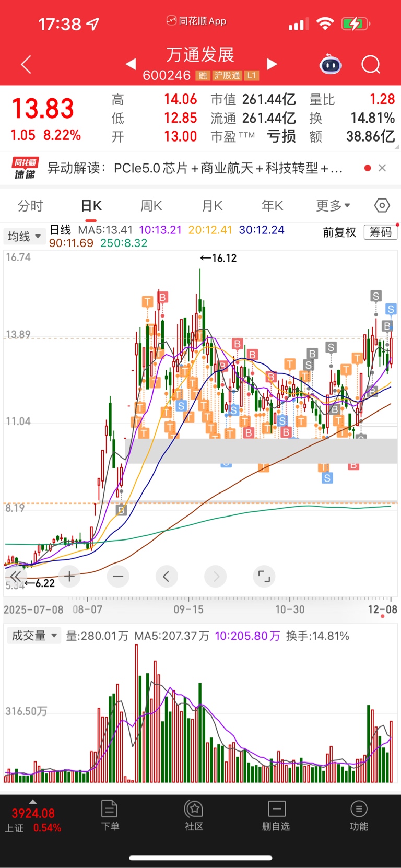Select the 周K tab
This screenshot has height=868, width=401.
151,206
